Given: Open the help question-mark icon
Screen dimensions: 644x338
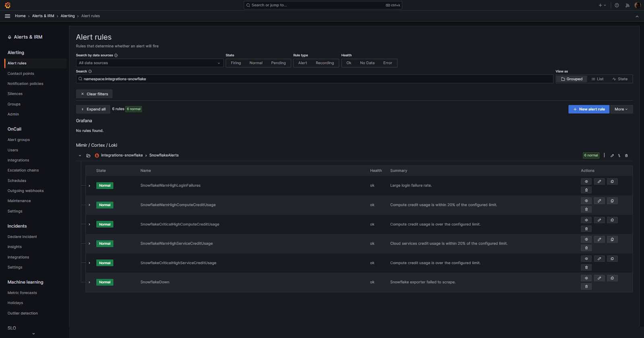Looking at the screenshot, I should point(617,5).
